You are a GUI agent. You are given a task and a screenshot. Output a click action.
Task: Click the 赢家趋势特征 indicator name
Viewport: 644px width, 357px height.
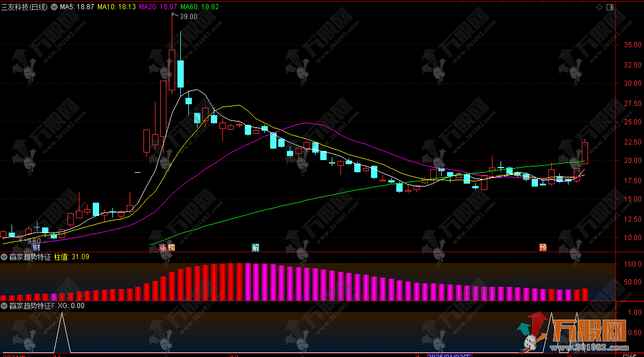30,257
